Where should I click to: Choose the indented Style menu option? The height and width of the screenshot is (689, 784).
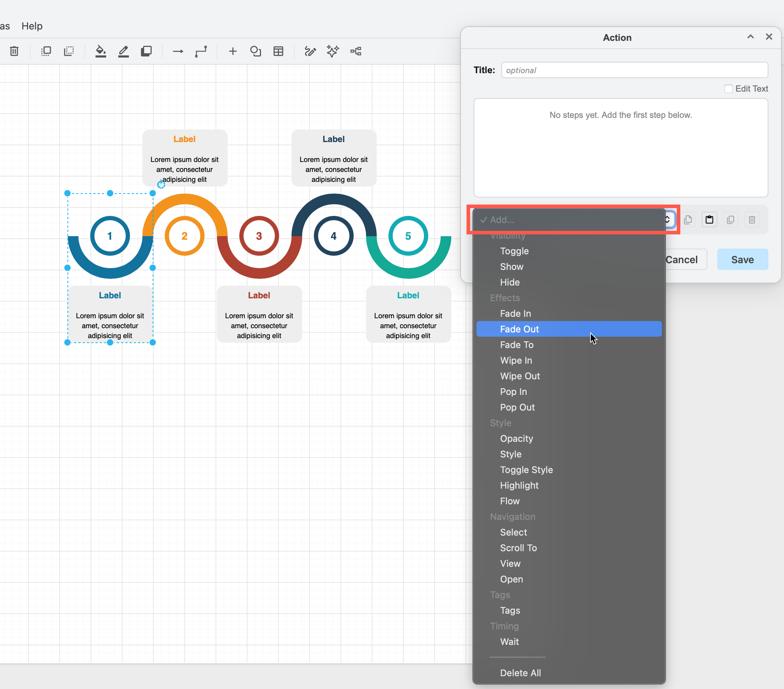coord(569,454)
